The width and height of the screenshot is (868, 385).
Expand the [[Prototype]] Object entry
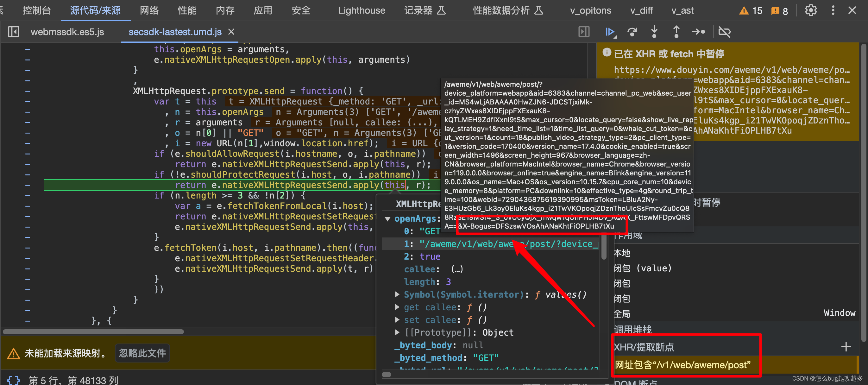[397, 332]
